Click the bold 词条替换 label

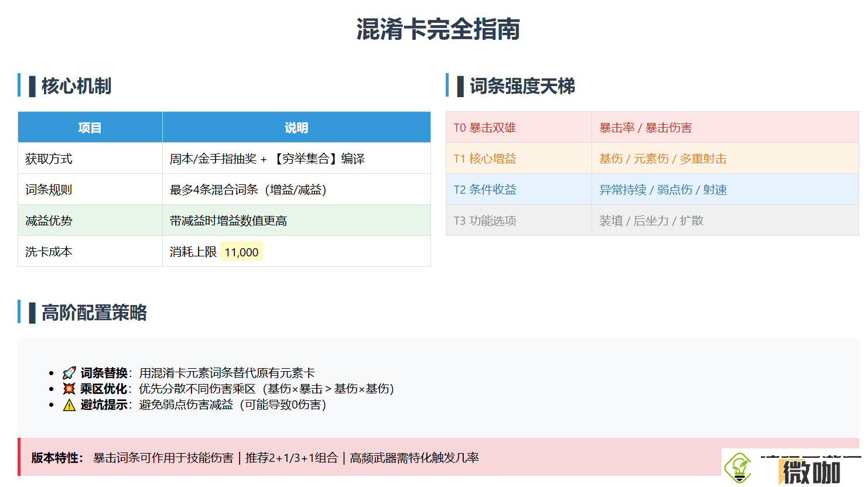click(104, 373)
